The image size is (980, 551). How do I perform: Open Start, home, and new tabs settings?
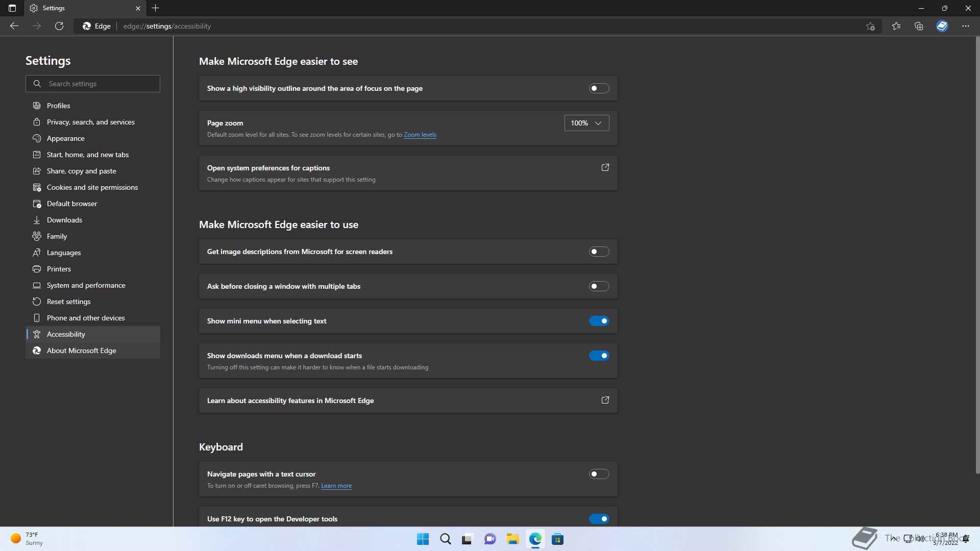[x=93, y=155]
